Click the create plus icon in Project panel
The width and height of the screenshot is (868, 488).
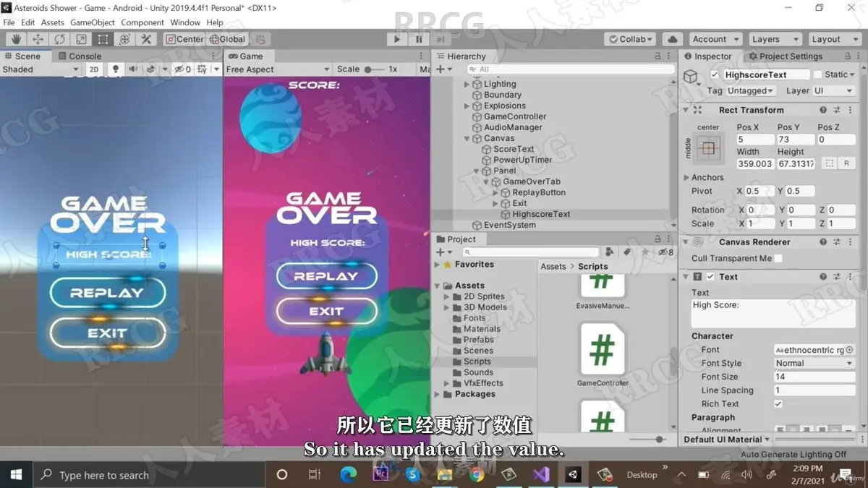[x=440, y=252]
